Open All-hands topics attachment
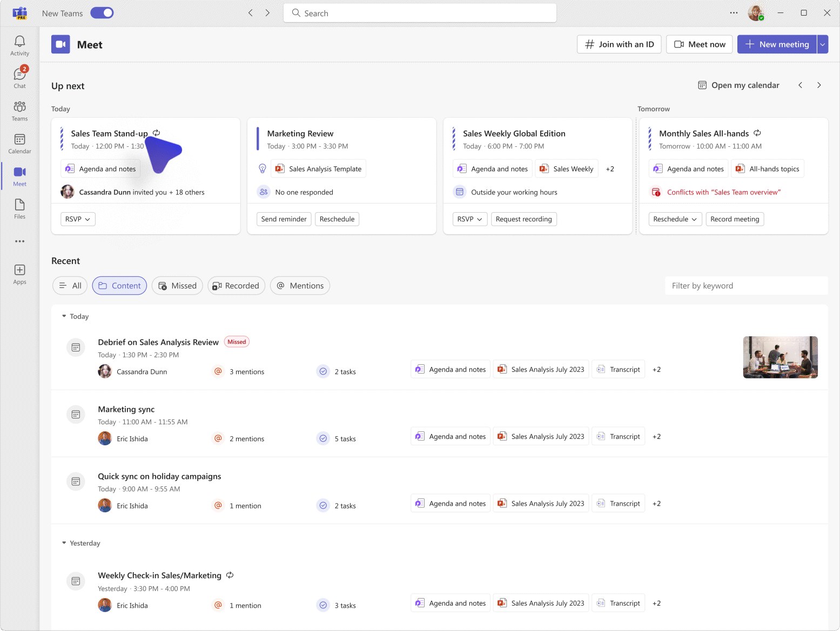Screen dimensions: 840x631 (768, 168)
